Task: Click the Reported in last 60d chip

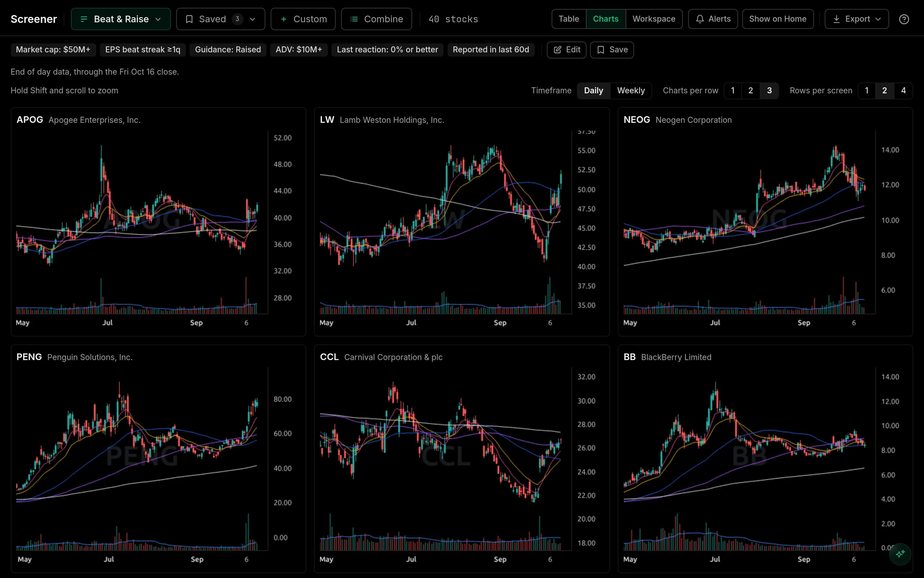Action: (491, 50)
